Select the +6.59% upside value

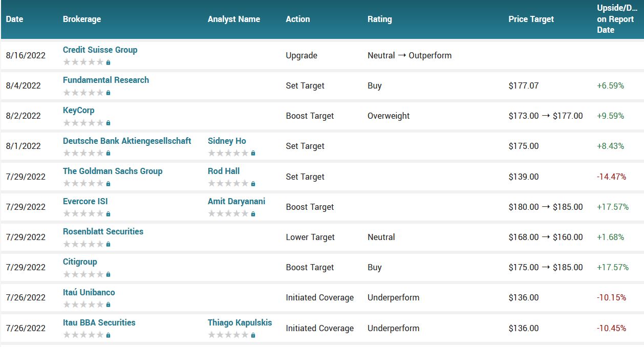click(x=611, y=85)
